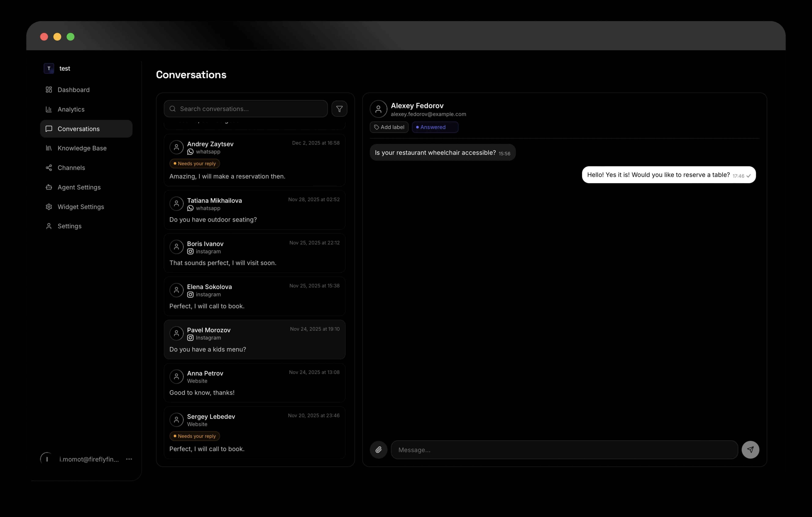Viewport: 812px width, 517px height.
Task: Open Andrey Zaytsev's whatsapp conversation
Action: (x=254, y=160)
